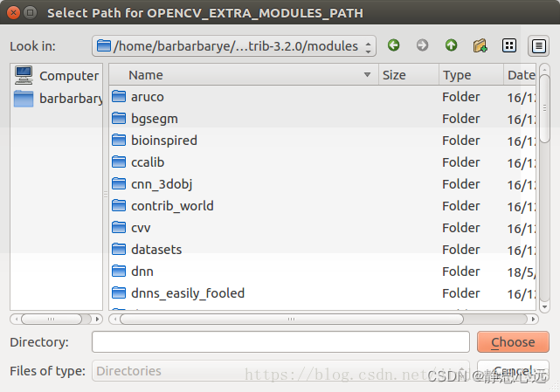This screenshot has width=560, height=392.
Task: Select Computer in the sidebar
Action: click(x=57, y=76)
